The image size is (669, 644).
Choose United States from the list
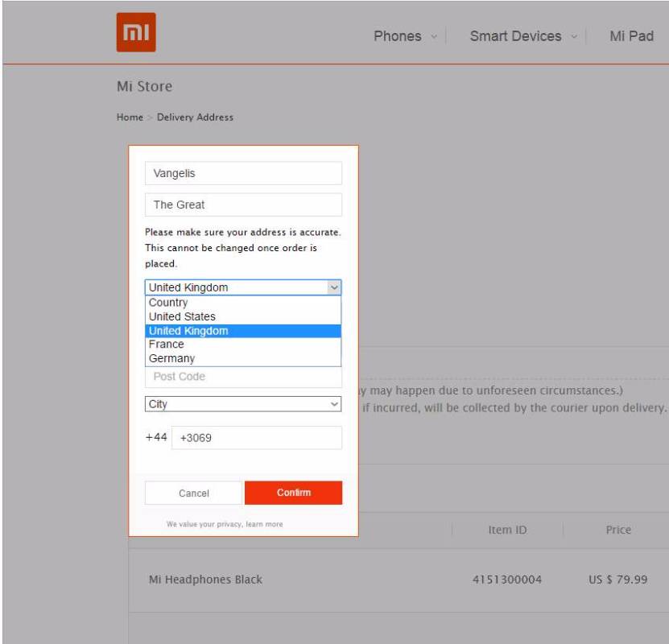point(243,316)
